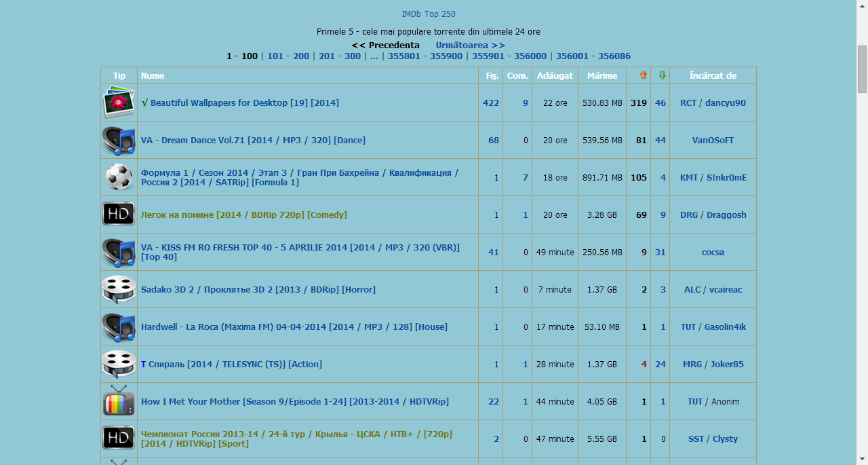Open How I Met Your Mother Season 9 torrent
This screenshot has height=465, width=868.
(x=295, y=401)
